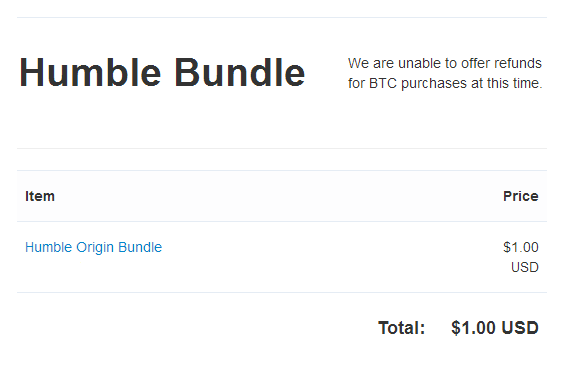The width and height of the screenshot is (565, 376).
Task: Click the word Bundle in the blue item link
Action: (140, 247)
